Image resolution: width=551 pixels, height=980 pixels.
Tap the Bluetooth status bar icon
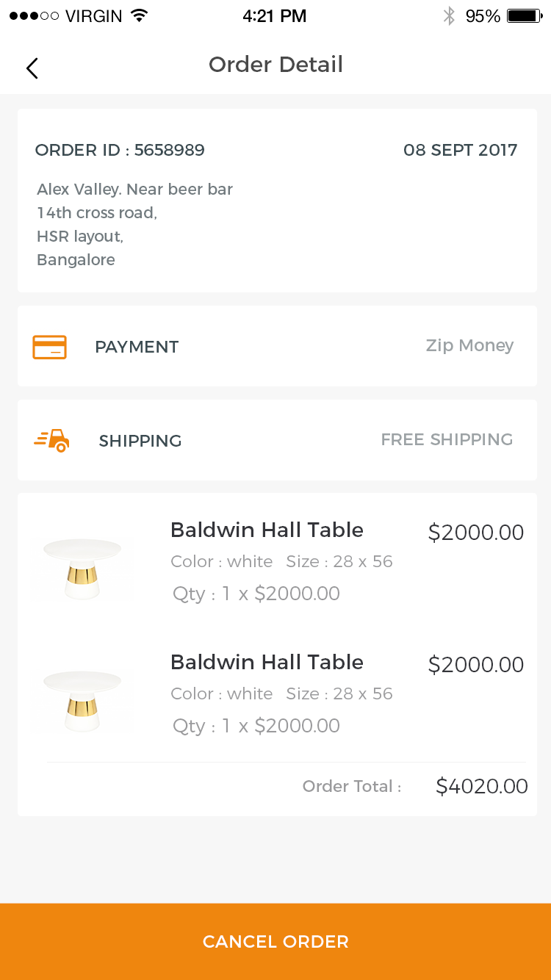(449, 15)
